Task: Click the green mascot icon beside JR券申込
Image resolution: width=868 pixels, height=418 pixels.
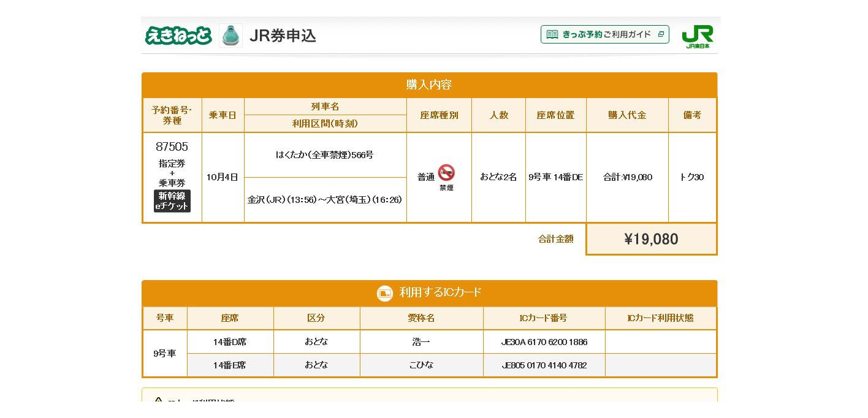Action: pyautogui.click(x=231, y=36)
